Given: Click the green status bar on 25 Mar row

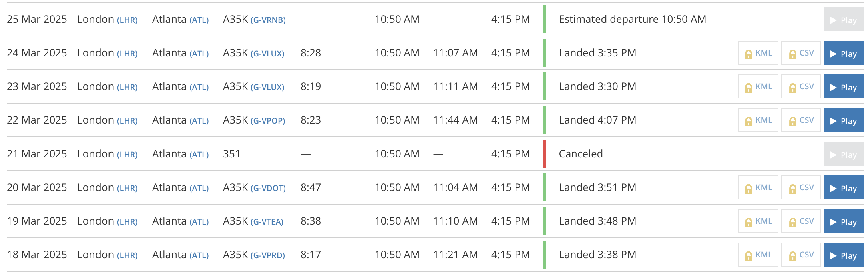Looking at the screenshot, I should [x=545, y=19].
